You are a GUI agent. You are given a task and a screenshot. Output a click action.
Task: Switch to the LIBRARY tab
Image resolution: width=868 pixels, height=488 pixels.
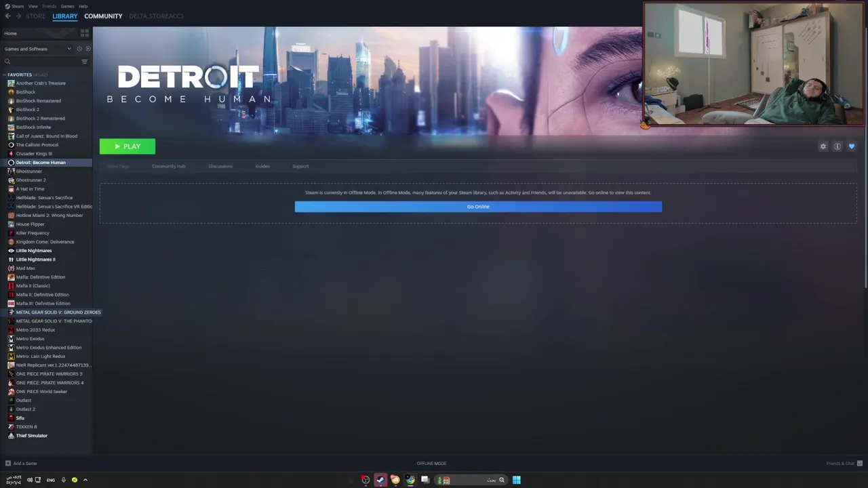[65, 16]
